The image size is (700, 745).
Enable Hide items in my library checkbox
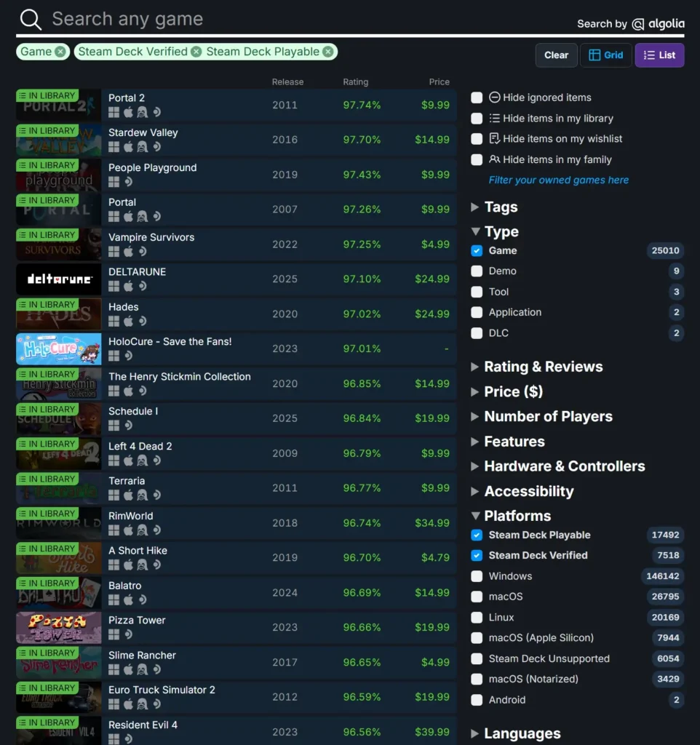(477, 119)
